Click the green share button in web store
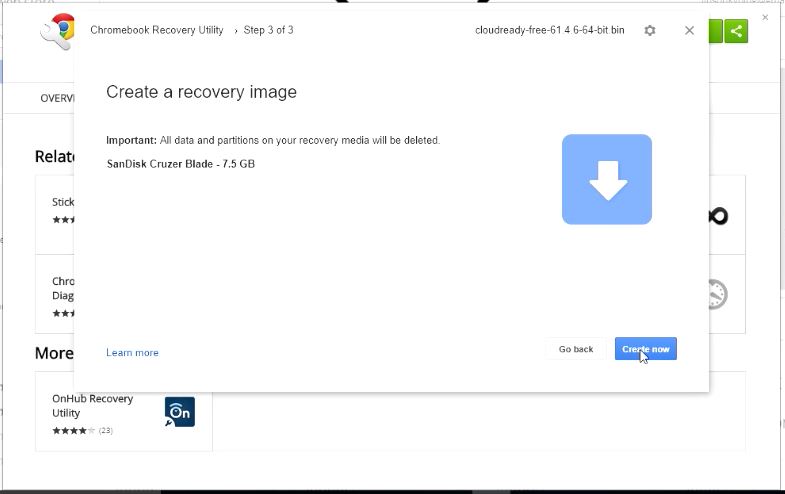This screenshot has width=785, height=494. (x=736, y=31)
